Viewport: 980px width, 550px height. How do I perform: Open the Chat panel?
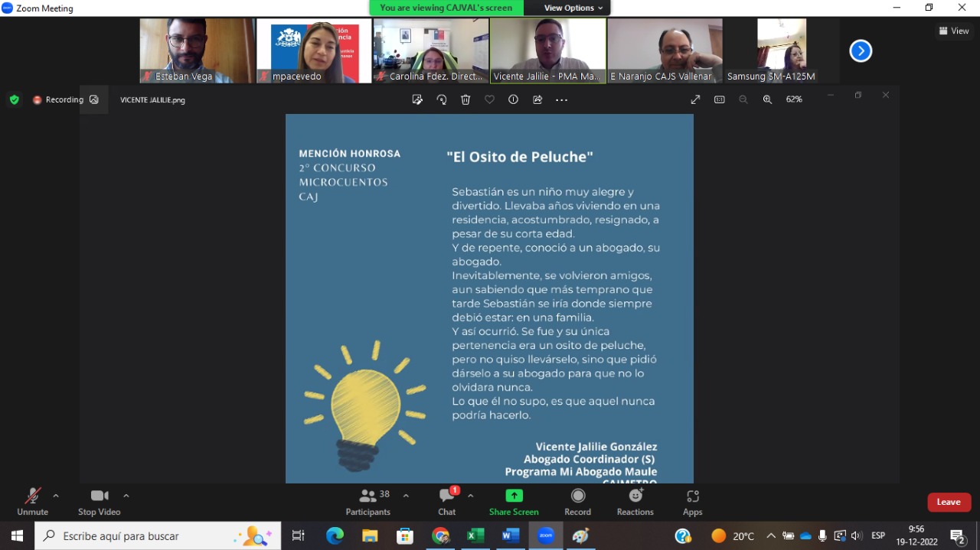[x=447, y=502]
